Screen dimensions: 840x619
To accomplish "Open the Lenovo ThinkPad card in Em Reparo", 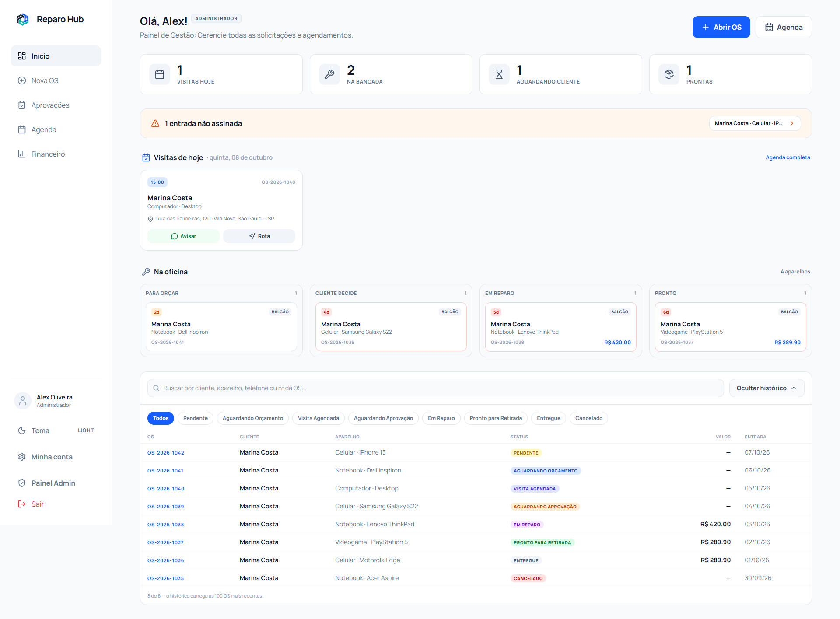I will pos(561,327).
